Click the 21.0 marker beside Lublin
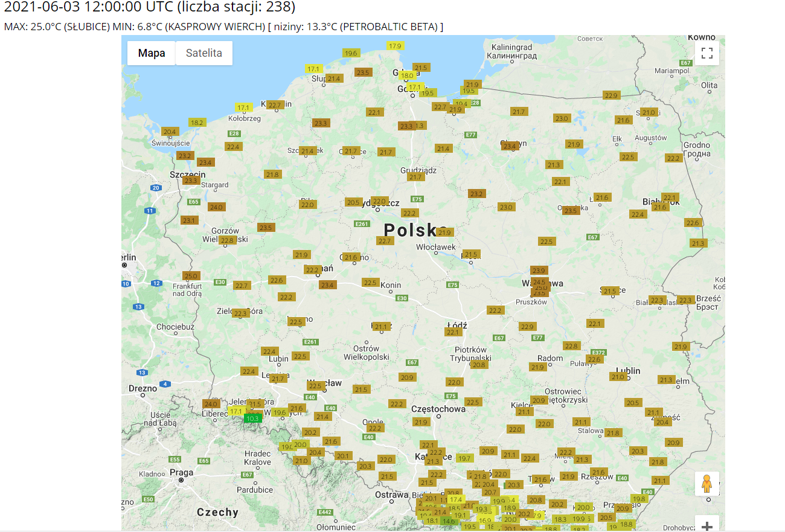Viewport: 785px width, 532px height. 618,377
